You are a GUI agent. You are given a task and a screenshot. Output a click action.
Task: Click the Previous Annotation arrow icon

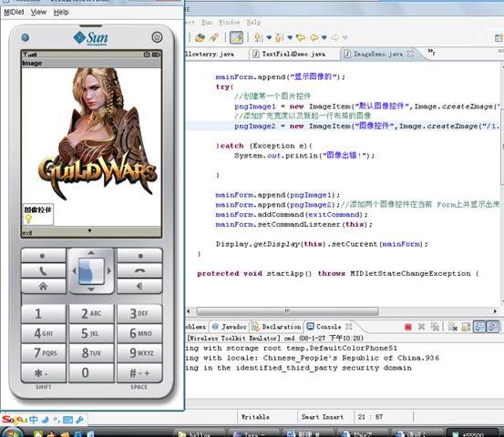tap(279, 37)
